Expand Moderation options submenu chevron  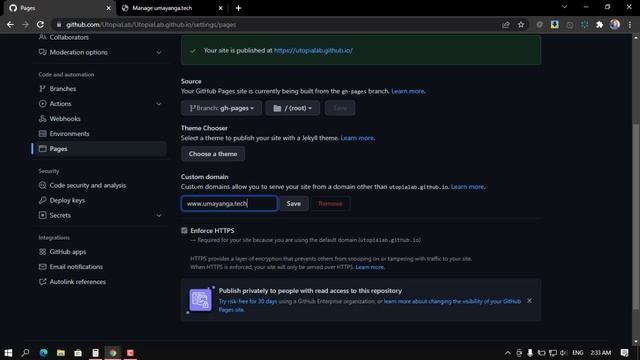[159, 53]
